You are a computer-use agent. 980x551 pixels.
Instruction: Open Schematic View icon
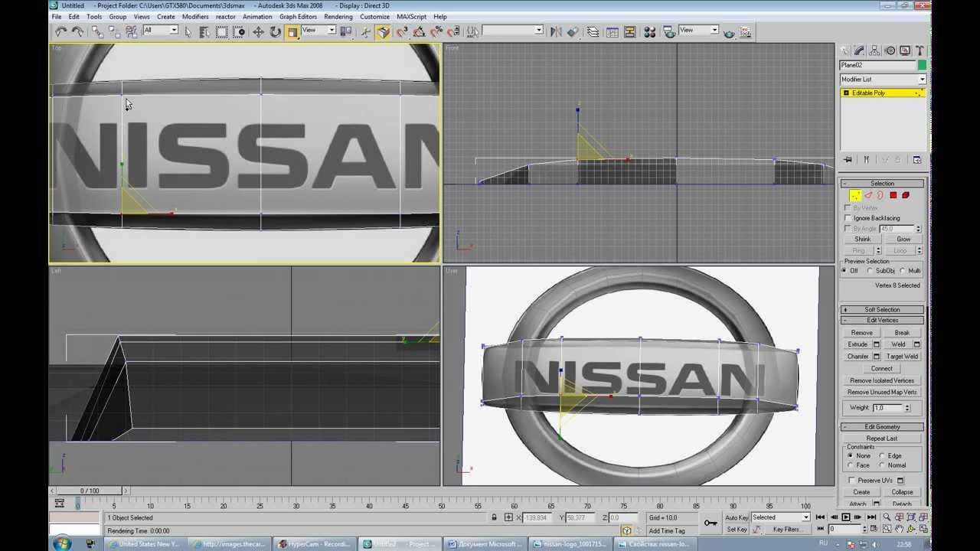tap(629, 31)
